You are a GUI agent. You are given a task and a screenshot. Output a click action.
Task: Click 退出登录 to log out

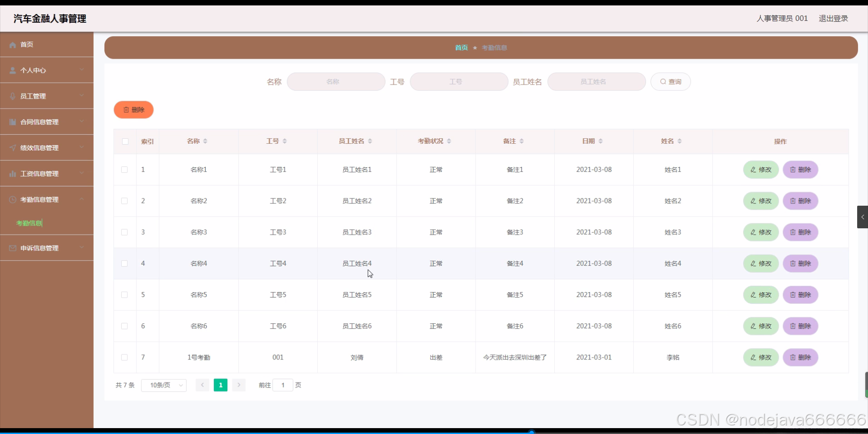[x=833, y=19]
